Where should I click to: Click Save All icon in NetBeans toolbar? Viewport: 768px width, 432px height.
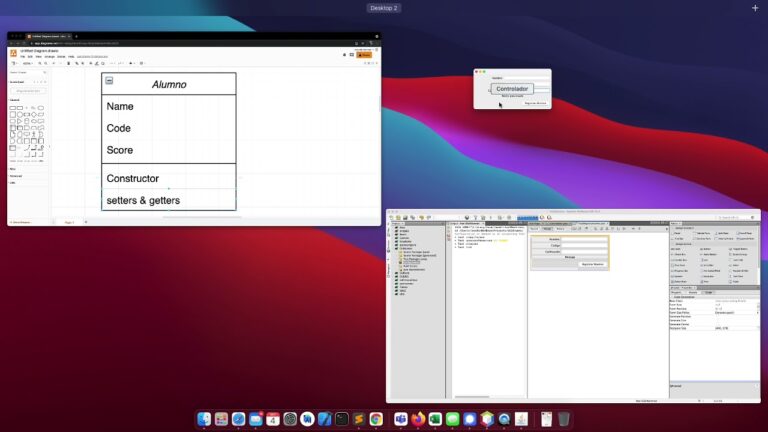[x=412, y=217]
